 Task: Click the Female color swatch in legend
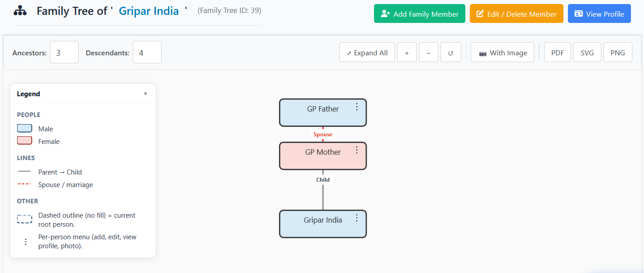(x=25, y=141)
